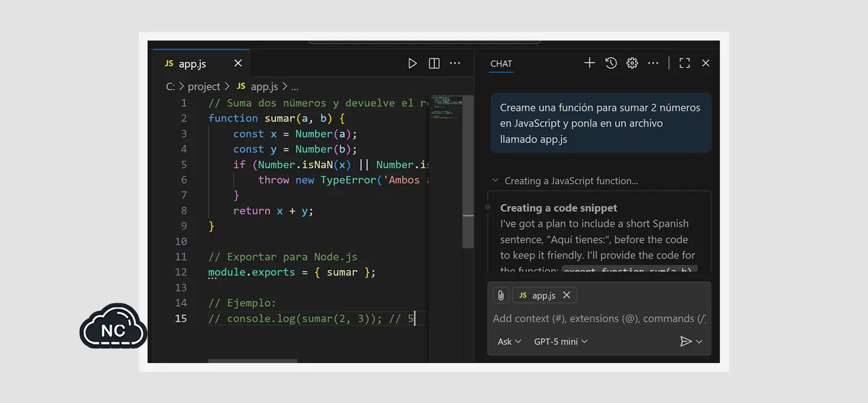Open chat settings gear

pyautogui.click(x=632, y=63)
